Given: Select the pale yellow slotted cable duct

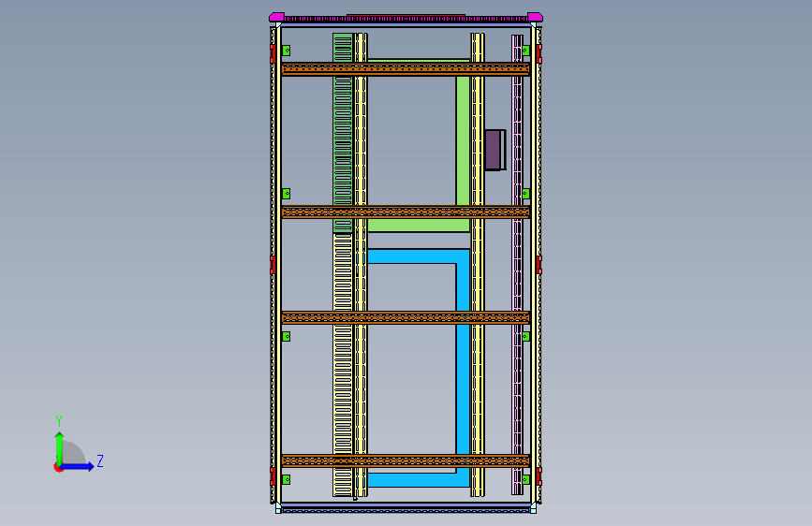Looking at the screenshot, I should (342, 365).
